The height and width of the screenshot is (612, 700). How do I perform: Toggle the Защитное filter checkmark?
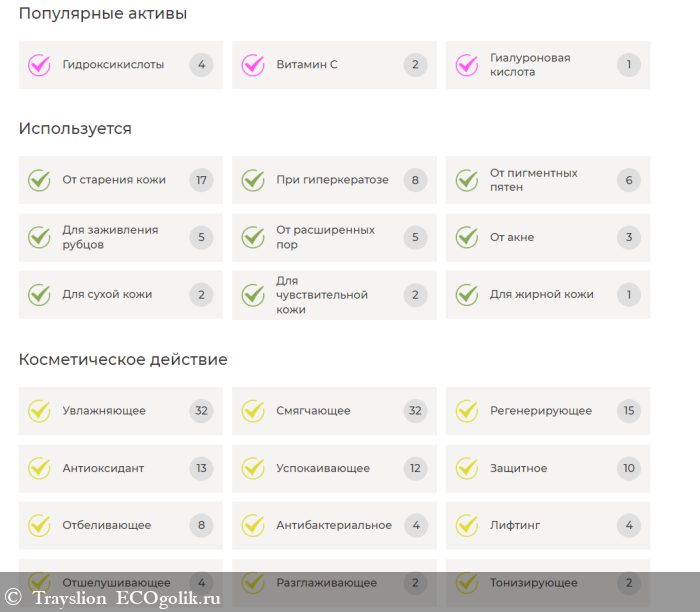[467, 468]
